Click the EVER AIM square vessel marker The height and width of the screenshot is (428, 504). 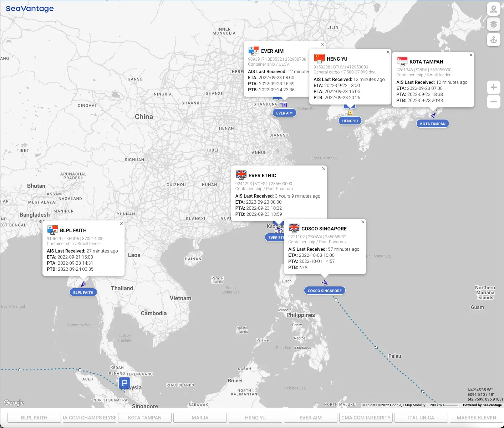[285, 105]
